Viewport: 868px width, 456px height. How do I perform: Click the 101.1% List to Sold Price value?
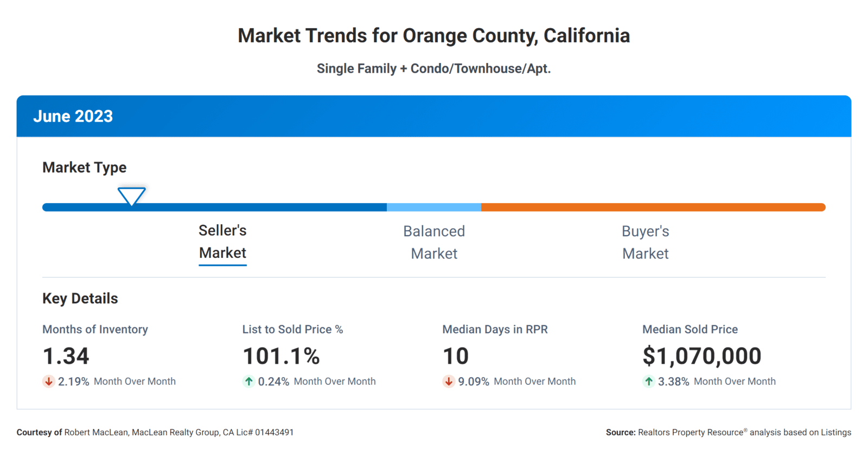coord(281,356)
